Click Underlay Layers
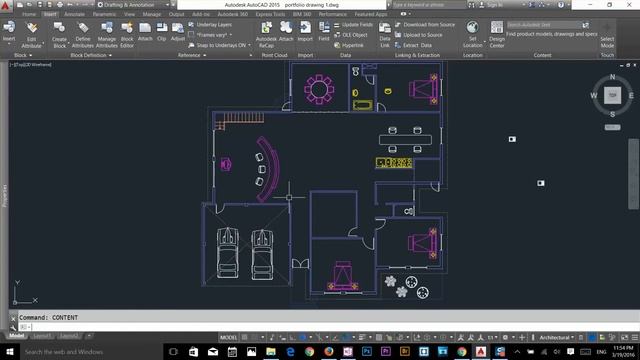Viewport: 640px width, 360px height. pos(210,24)
